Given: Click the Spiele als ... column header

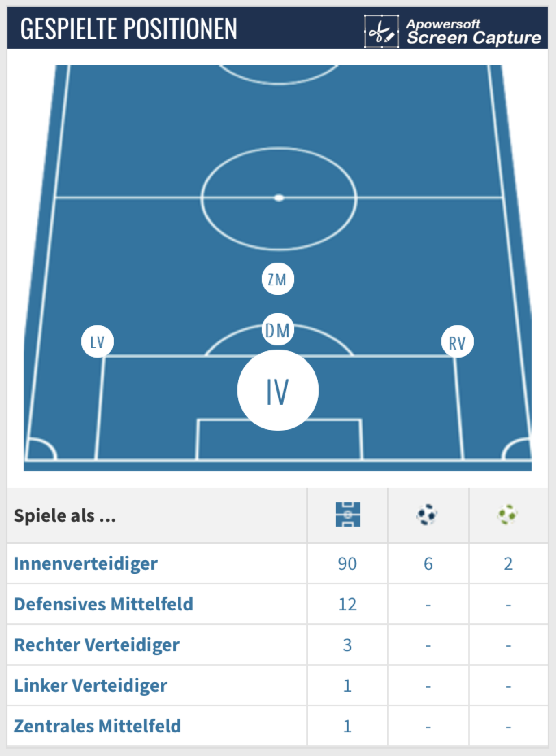Looking at the screenshot, I should tap(65, 515).
